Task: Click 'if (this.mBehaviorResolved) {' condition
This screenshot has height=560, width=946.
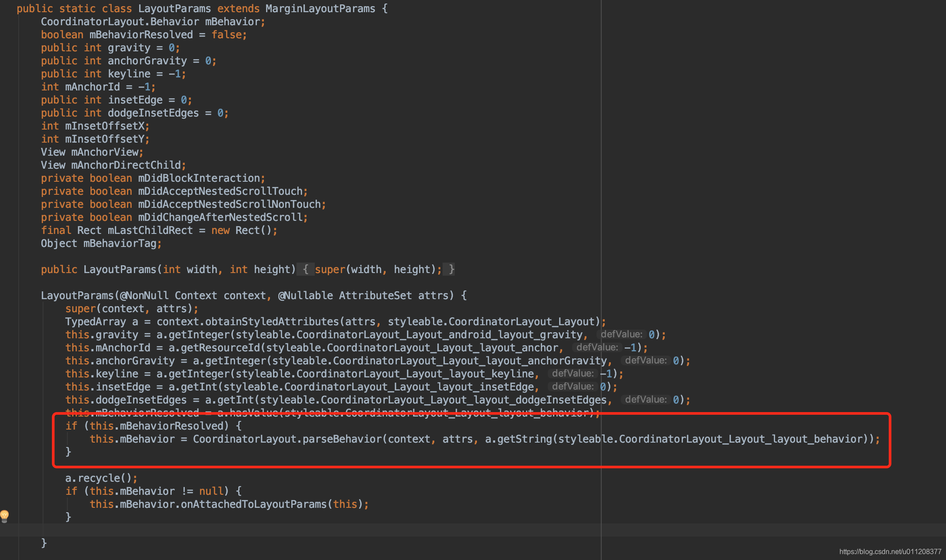Action: coord(153,426)
